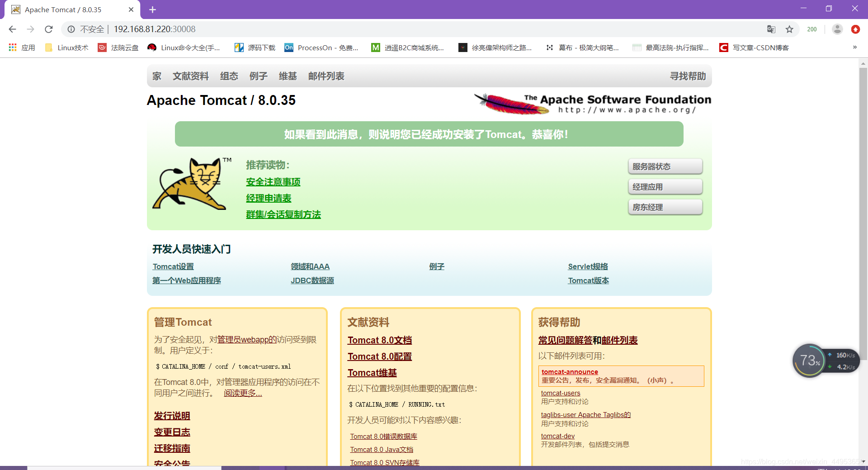Image resolution: width=868 pixels, height=470 pixels.
Task: Click the extension icon showing 200 badge
Action: coord(812,29)
